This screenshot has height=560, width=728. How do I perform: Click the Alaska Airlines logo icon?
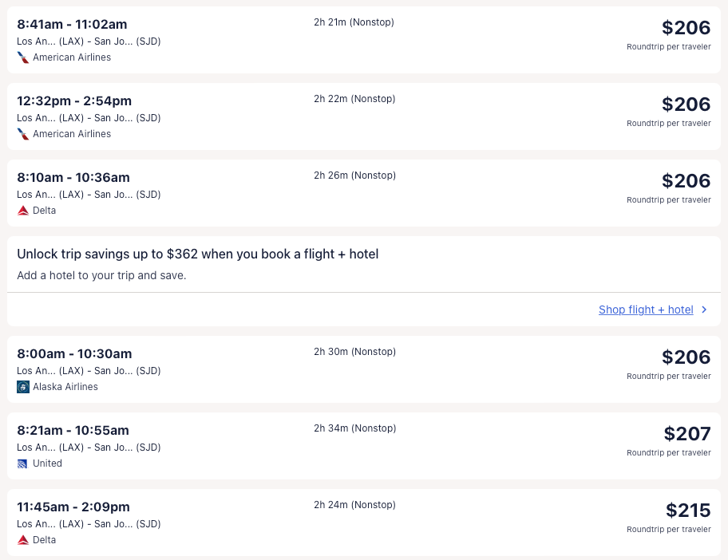pyautogui.click(x=23, y=387)
